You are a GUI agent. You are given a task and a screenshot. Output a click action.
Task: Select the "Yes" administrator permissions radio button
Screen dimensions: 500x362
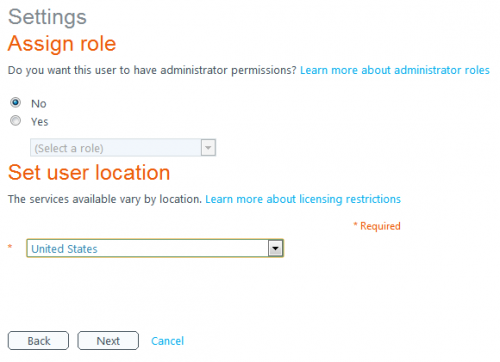(15, 120)
